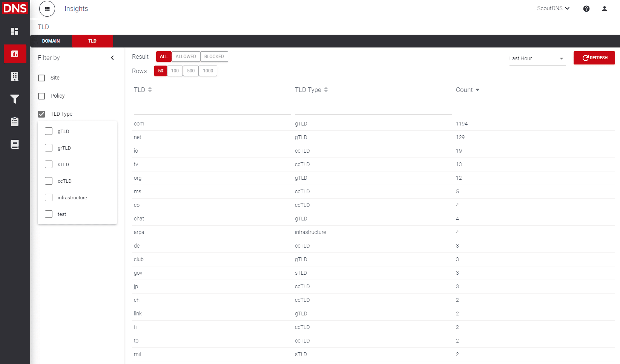Check the infrastructure type checkbox
620x364 pixels.
point(49,197)
